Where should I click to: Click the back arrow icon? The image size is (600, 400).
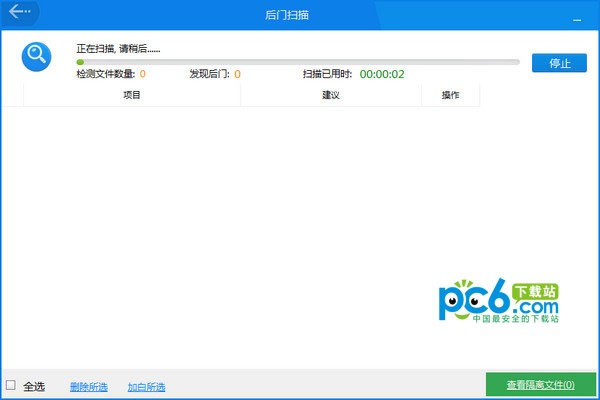20,13
